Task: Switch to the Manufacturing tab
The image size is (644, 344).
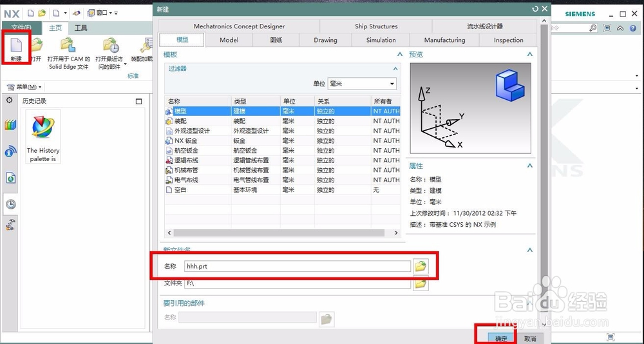Action: (444, 40)
